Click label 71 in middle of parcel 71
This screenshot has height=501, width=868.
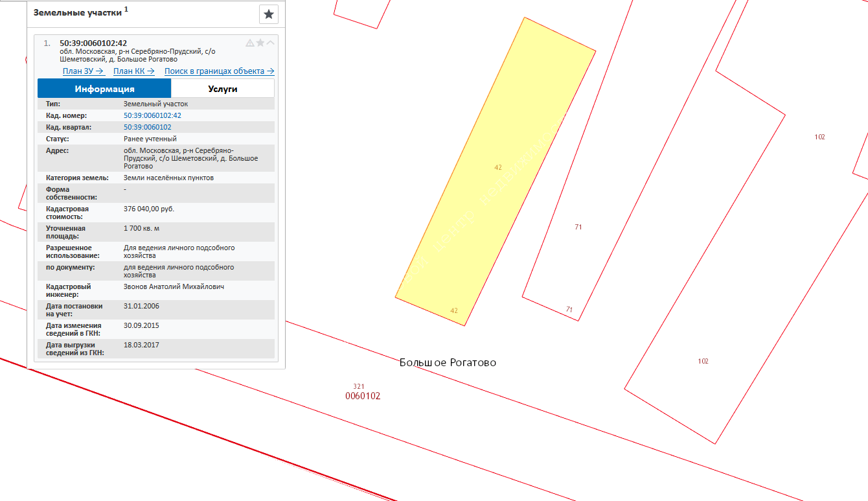pyautogui.click(x=578, y=227)
